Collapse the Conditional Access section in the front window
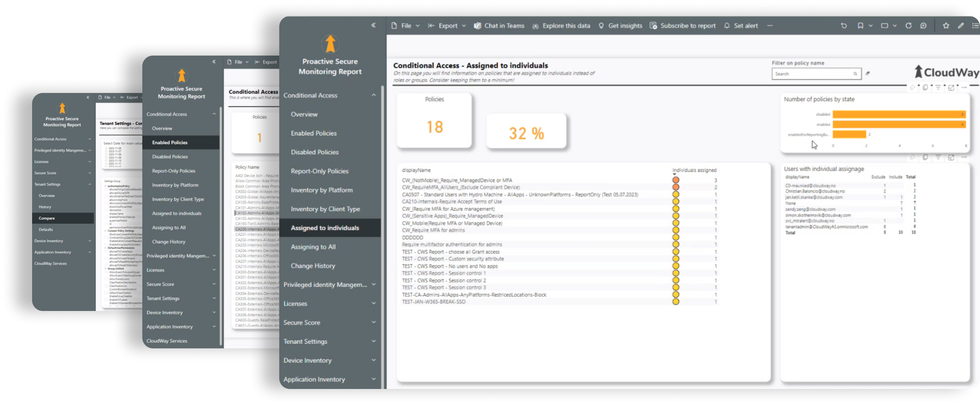The image size is (980, 405). [x=373, y=95]
